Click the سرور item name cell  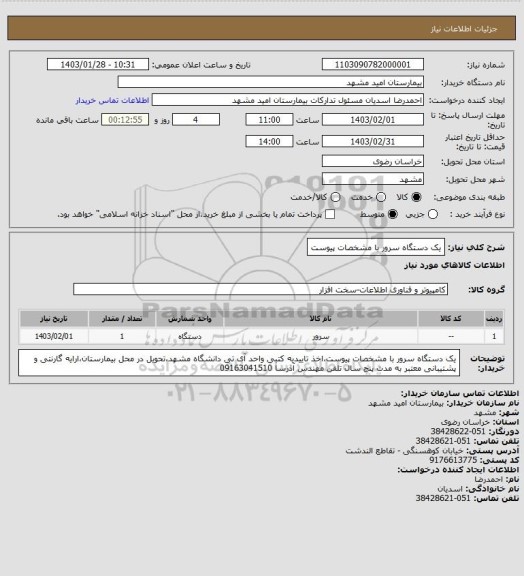(x=320, y=336)
